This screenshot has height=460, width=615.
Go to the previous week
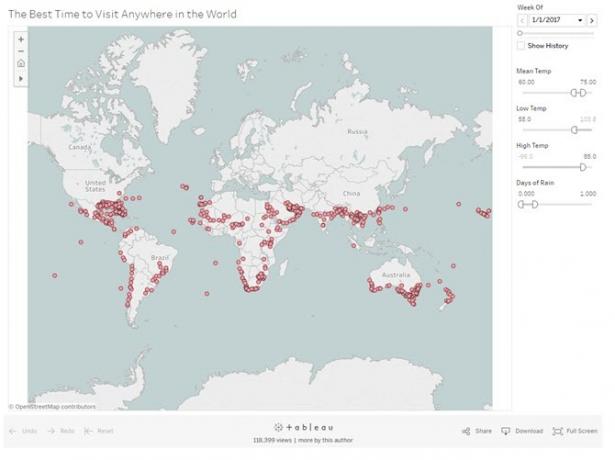[522, 20]
